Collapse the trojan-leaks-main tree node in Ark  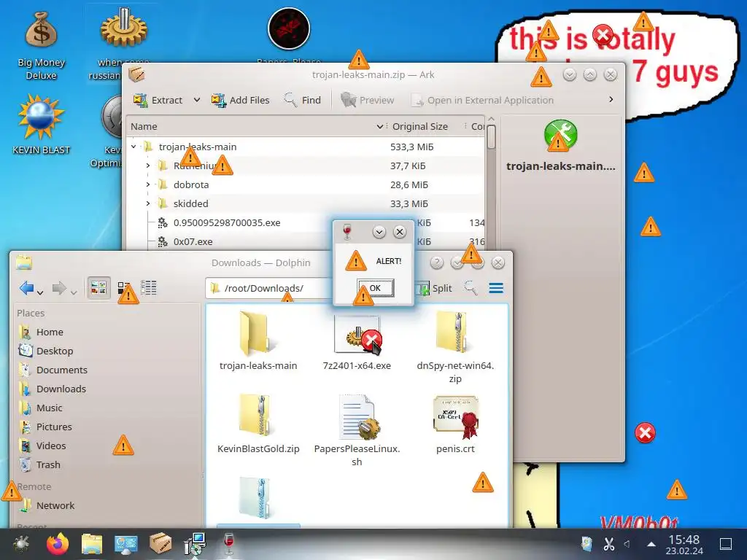[x=134, y=147]
